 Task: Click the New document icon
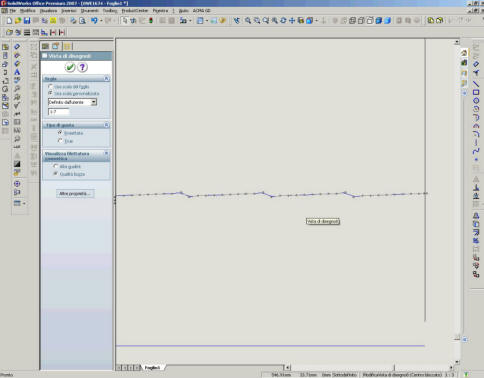(x=9, y=21)
